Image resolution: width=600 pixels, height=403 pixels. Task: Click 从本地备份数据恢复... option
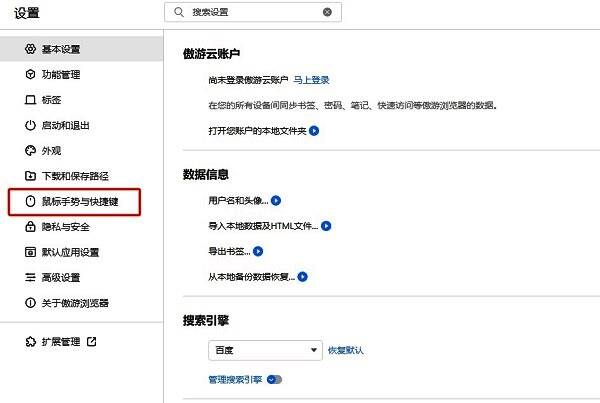[251, 277]
